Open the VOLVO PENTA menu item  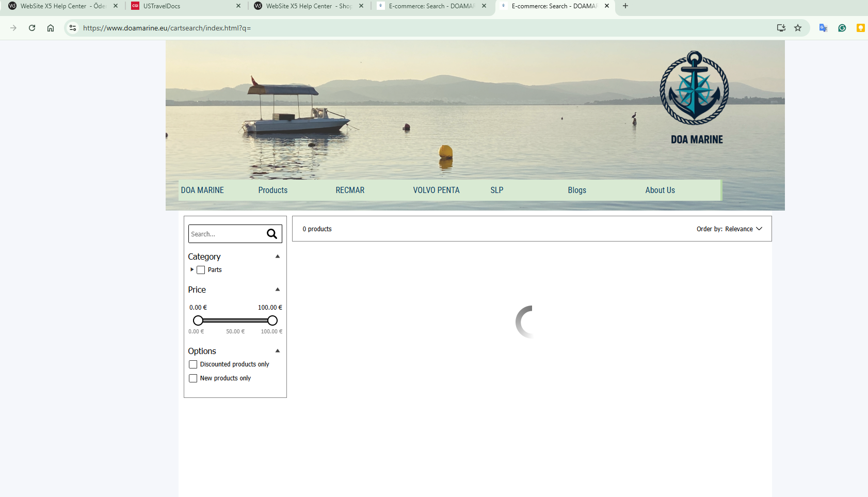click(x=436, y=190)
